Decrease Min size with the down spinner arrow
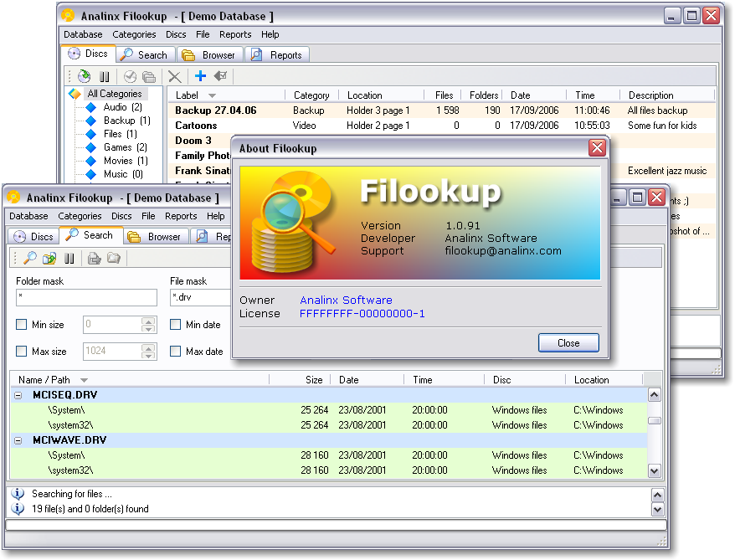The width and height of the screenshot is (735, 560). click(148, 328)
